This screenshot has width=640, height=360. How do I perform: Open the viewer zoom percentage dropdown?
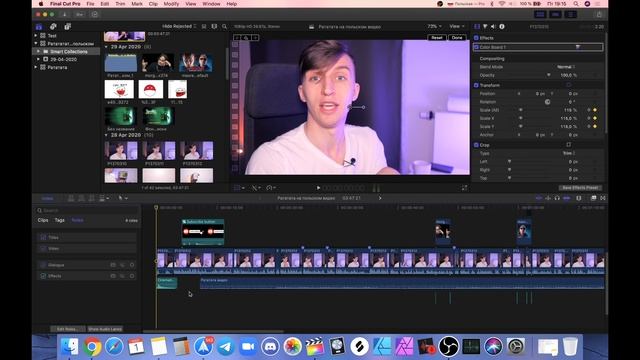(x=434, y=26)
